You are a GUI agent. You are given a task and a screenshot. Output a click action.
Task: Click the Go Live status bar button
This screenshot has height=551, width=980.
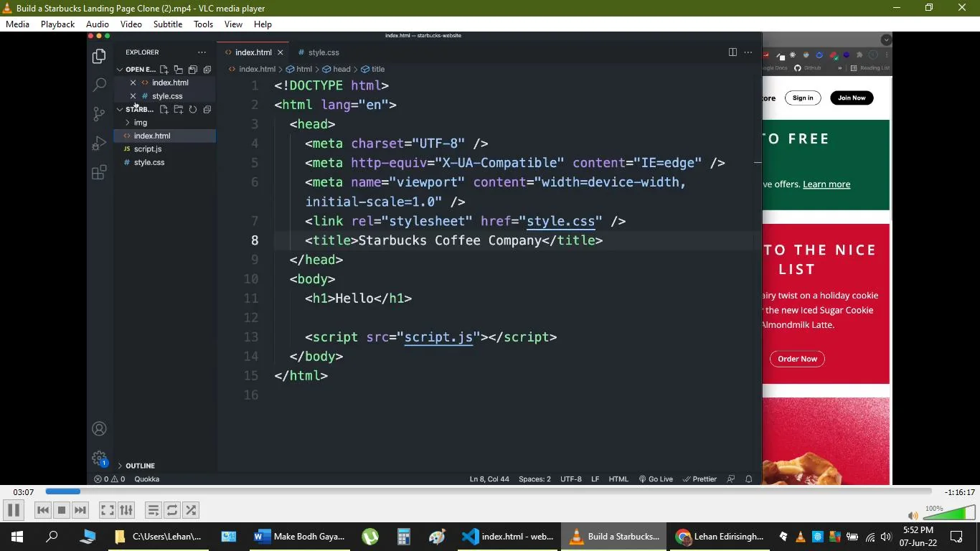pyautogui.click(x=656, y=479)
